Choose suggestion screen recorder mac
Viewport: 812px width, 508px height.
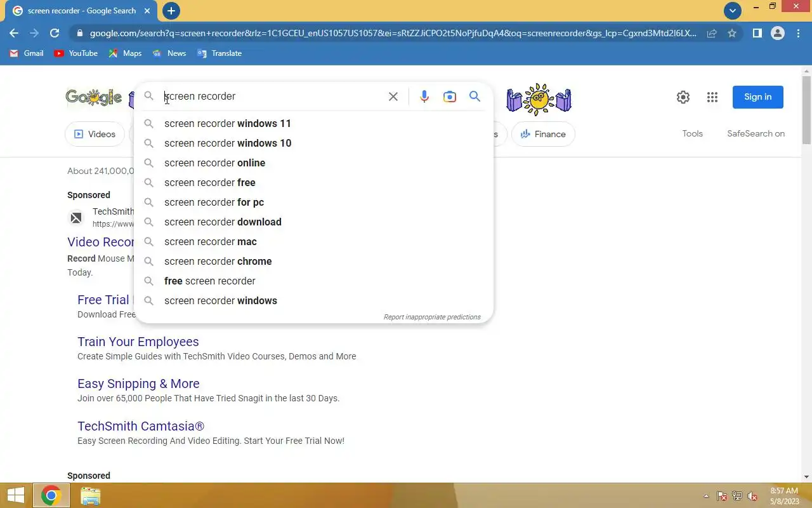click(x=313, y=241)
